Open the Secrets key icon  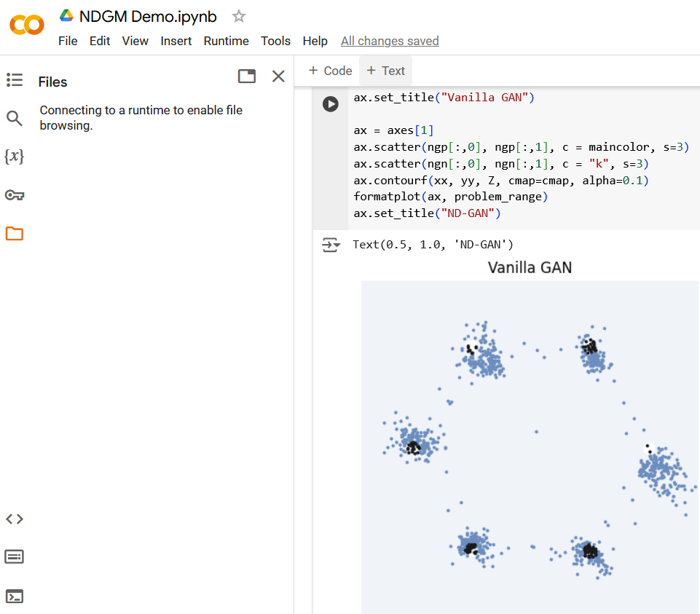(x=15, y=195)
